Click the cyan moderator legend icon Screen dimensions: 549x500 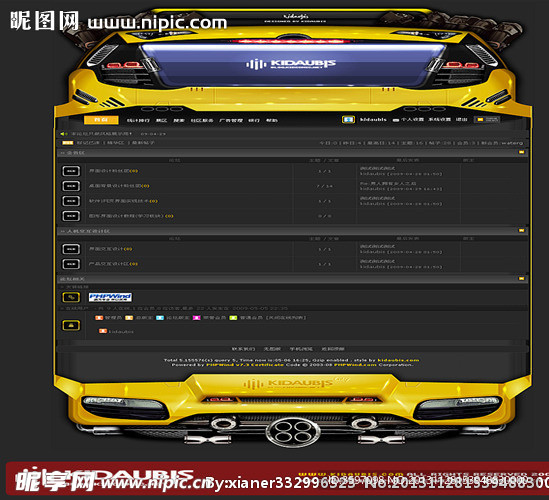tap(160, 318)
